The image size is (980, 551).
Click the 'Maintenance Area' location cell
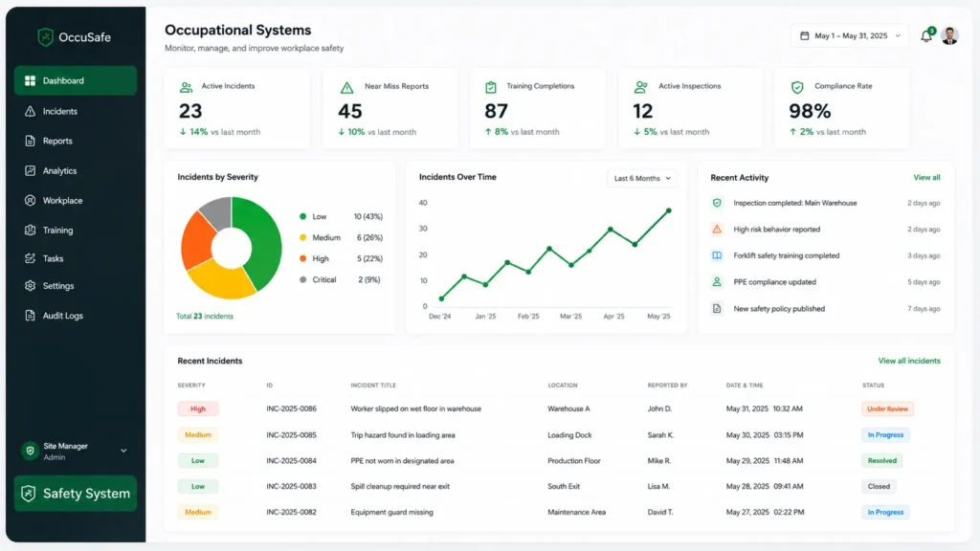[576, 512]
